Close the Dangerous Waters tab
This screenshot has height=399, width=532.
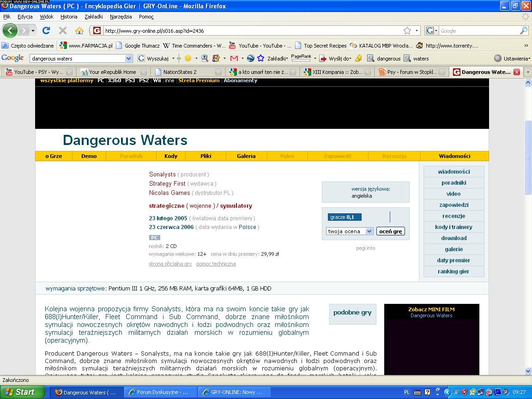tap(517, 72)
